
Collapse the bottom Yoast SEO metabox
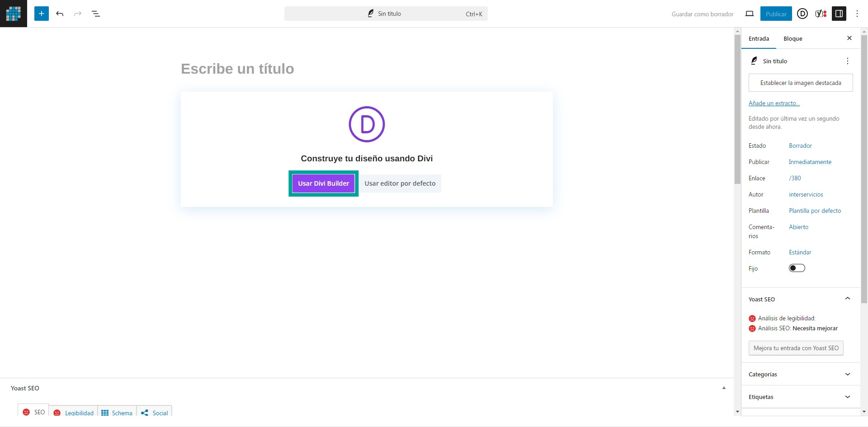[724, 388]
